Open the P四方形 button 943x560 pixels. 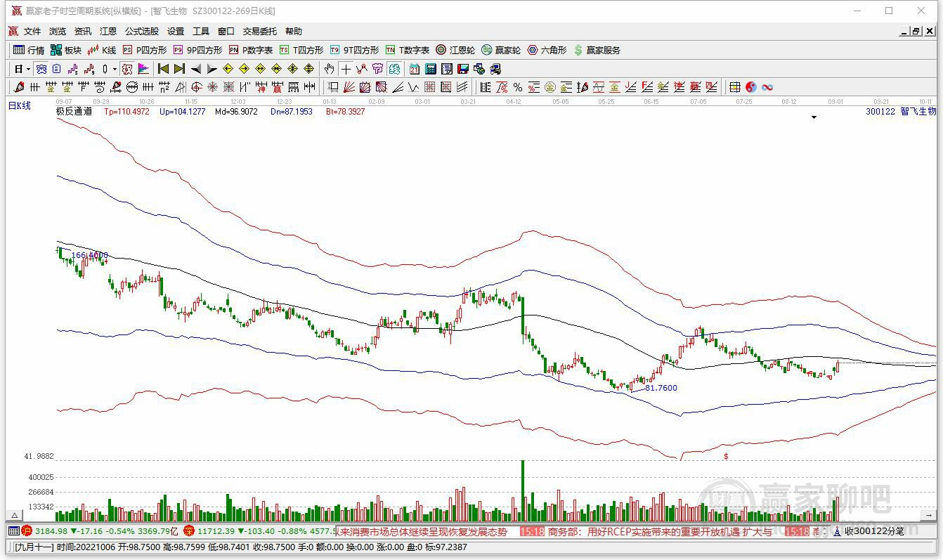pyautogui.click(x=145, y=50)
